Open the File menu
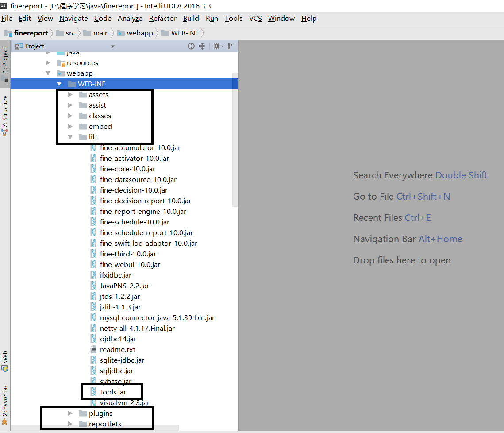Screen dimensions: 504x433 coord(7,18)
